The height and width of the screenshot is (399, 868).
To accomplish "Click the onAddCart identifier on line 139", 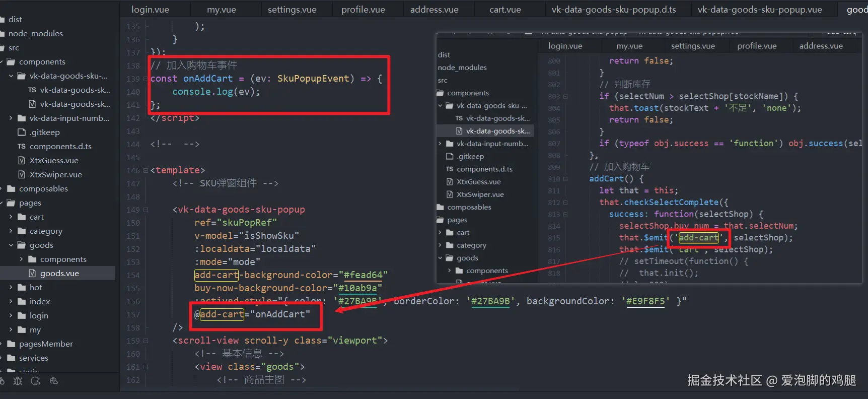I will pos(208,79).
